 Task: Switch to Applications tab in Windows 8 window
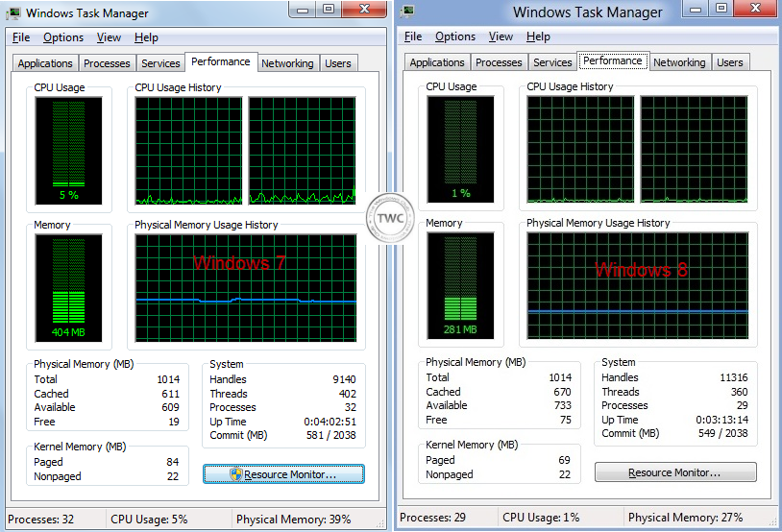437,62
